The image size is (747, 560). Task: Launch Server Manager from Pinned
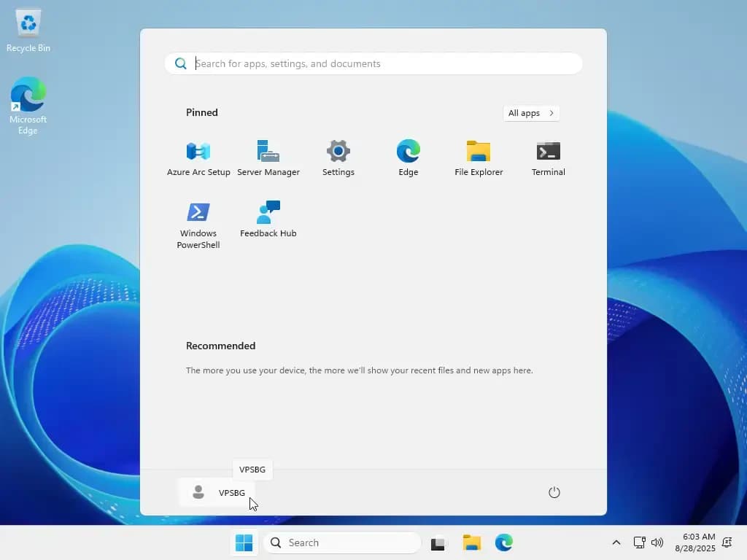(268, 158)
